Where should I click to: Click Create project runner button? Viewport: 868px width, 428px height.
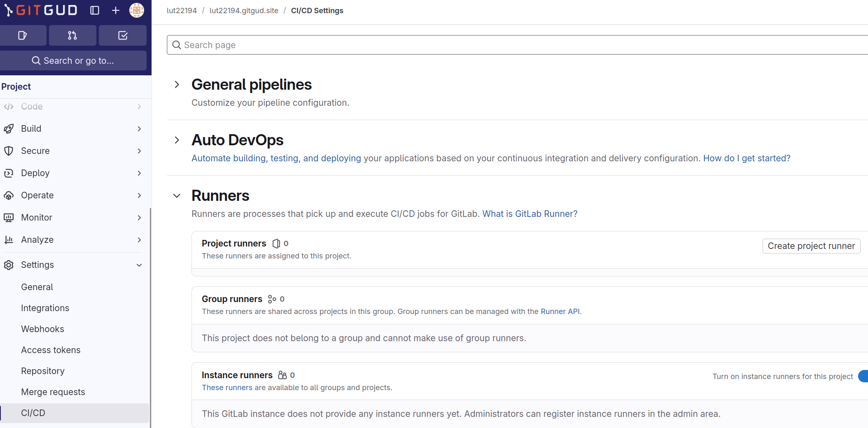coord(811,246)
